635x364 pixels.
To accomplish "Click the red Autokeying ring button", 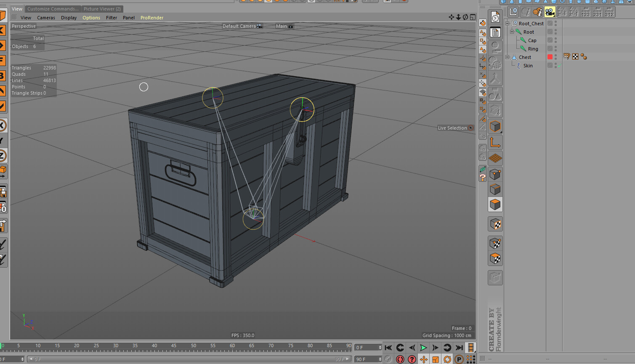I will click(x=400, y=359).
